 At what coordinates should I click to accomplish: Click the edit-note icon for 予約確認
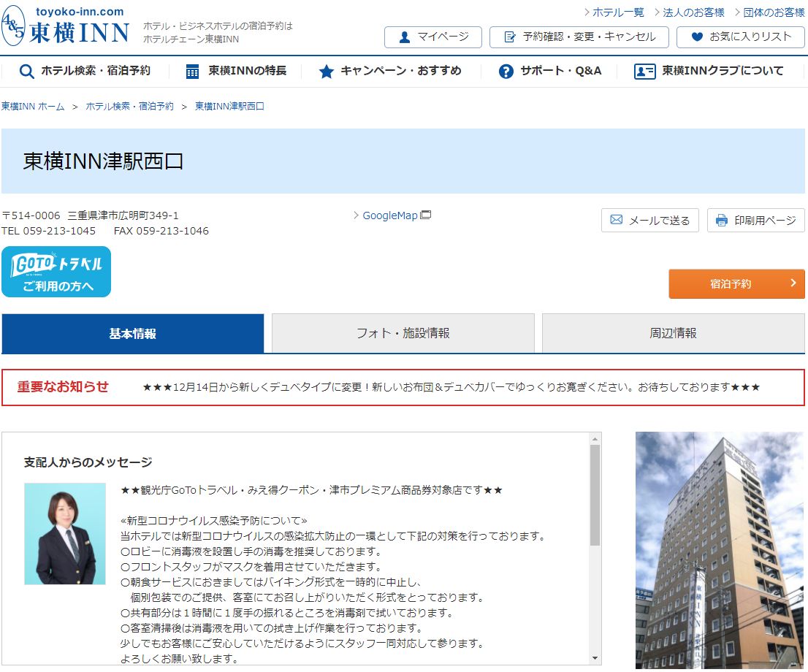coord(510,37)
